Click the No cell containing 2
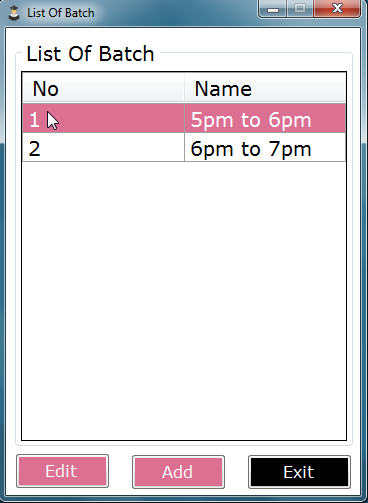 tap(103, 147)
